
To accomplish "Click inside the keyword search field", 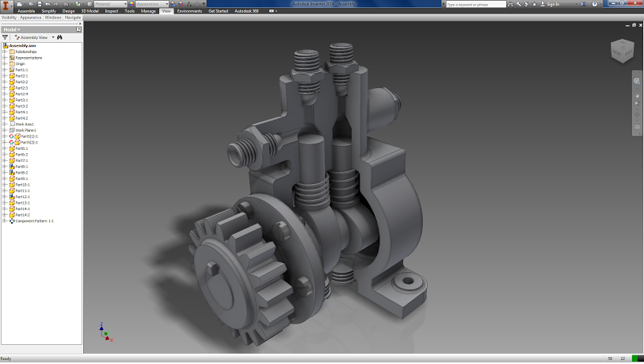I will [475, 4].
